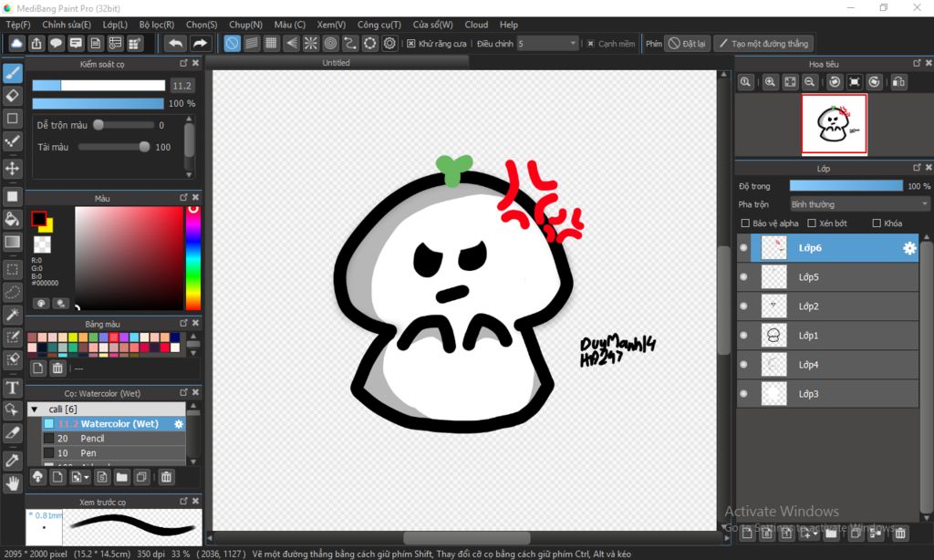Select the Brush tool in left toolbar
934x560 pixels.
[x=13, y=73]
